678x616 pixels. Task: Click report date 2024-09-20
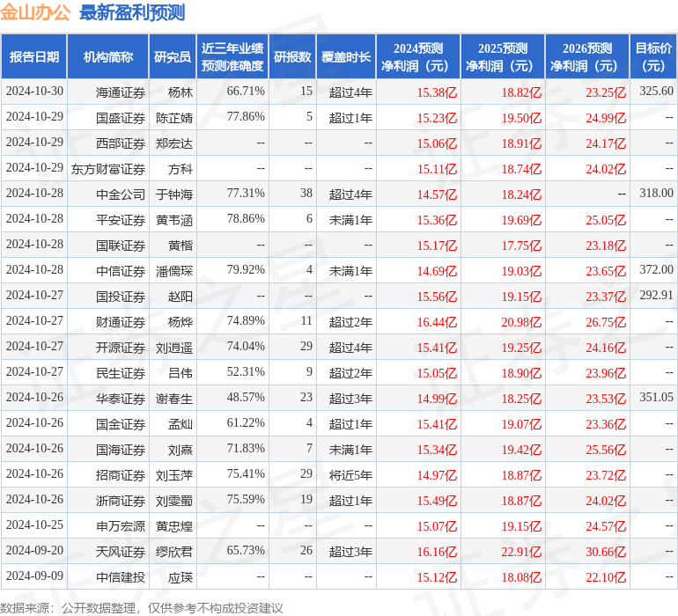click(34, 550)
